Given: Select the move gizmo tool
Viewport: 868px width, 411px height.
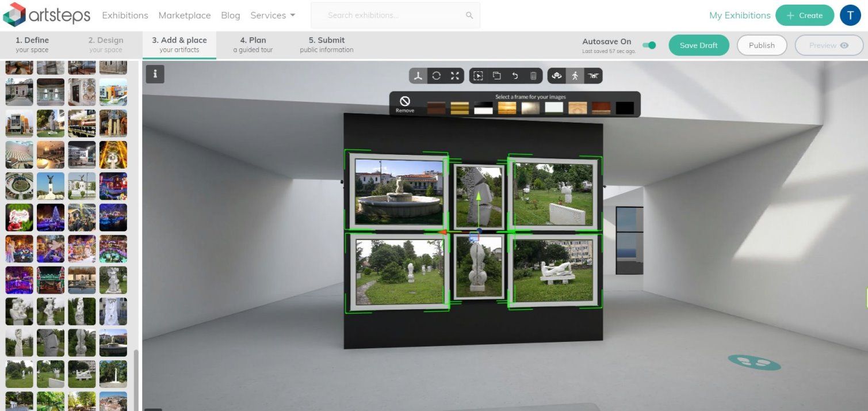Looking at the screenshot, I should (418, 76).
